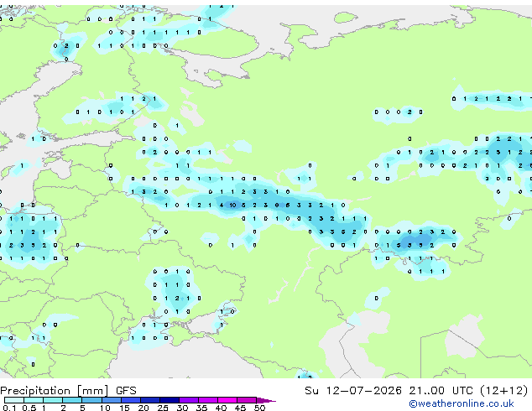Click the arrow tip beyond the 50 legend mark
Screen dimensions: 532x411
266,400
